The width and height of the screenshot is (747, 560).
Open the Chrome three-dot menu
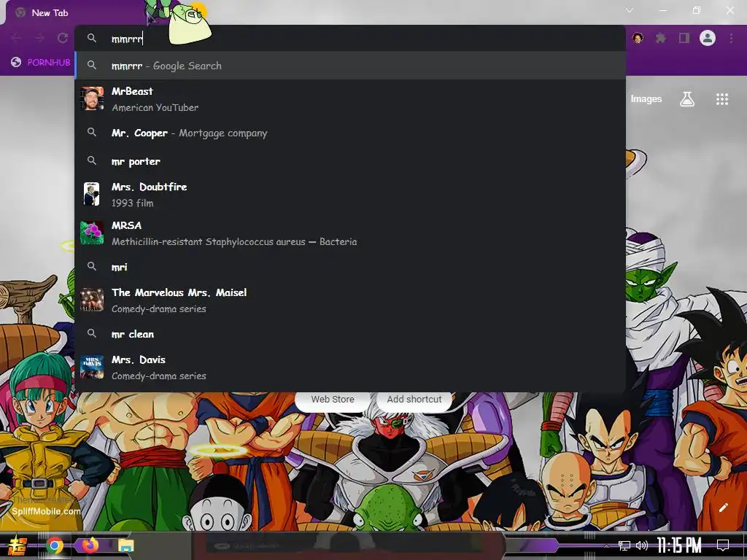[731, 38]
